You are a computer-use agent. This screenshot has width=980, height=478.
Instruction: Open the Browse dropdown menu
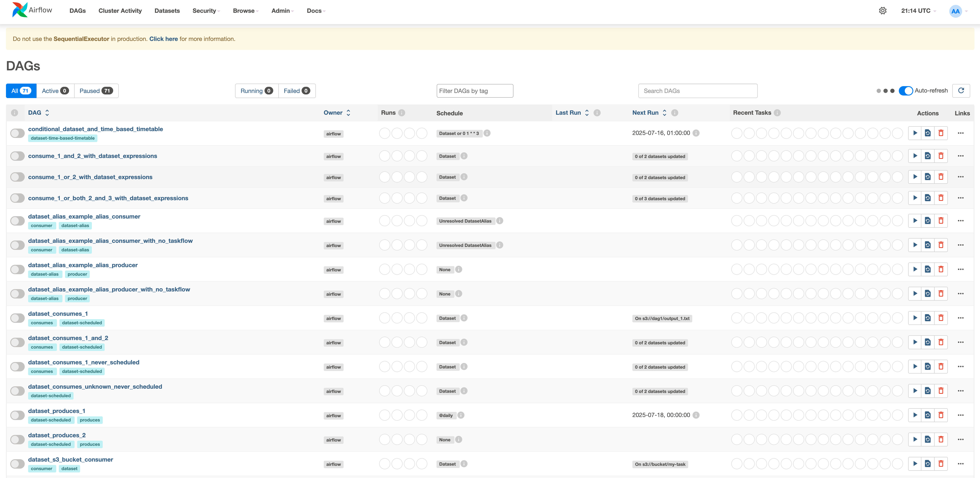coord(245,11)
